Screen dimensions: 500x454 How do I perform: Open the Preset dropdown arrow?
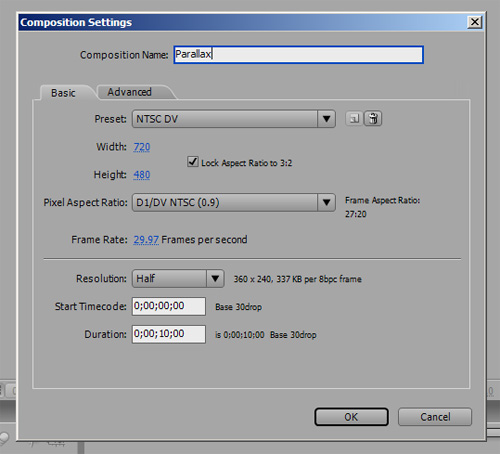326,119
